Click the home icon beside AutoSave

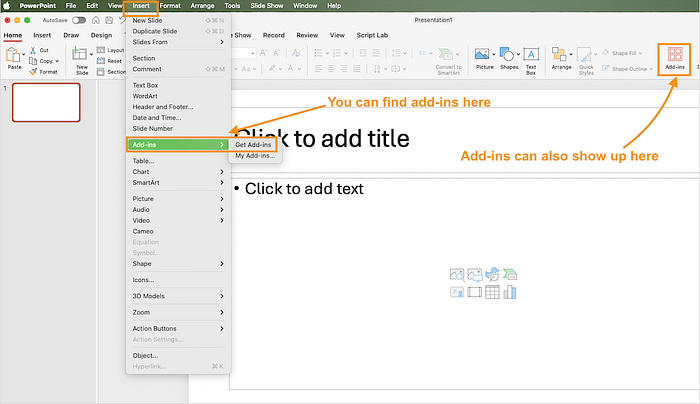(96, 20)
